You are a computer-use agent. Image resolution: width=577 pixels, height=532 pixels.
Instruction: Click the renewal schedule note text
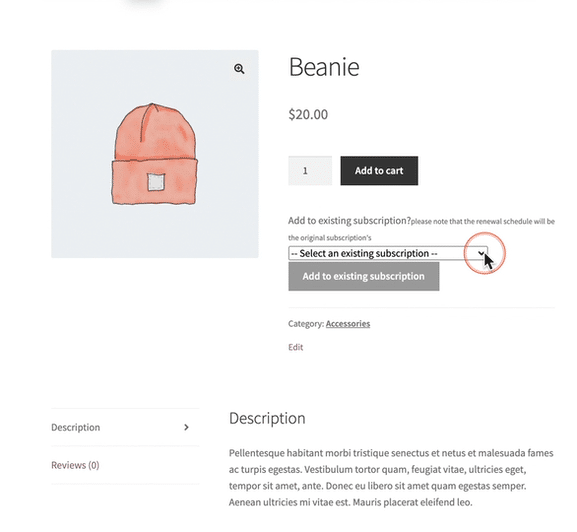[421, 229]
